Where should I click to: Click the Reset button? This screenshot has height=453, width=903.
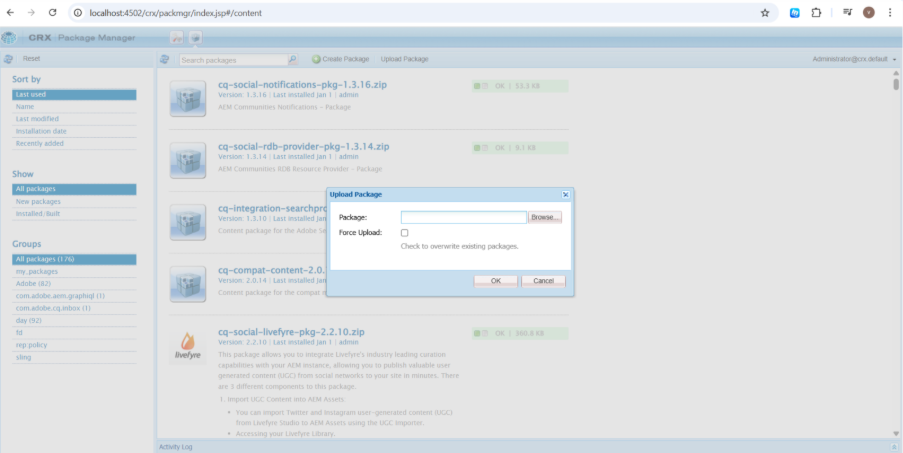click(32, 59)
